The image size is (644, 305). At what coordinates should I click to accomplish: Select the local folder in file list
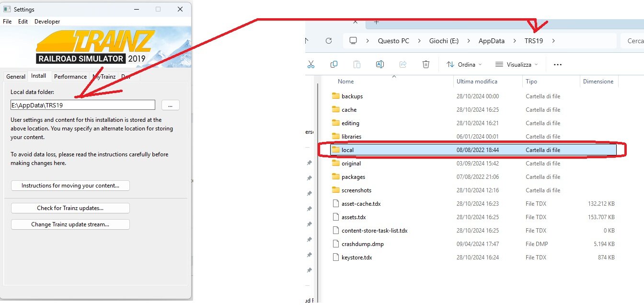pos(473,150)
